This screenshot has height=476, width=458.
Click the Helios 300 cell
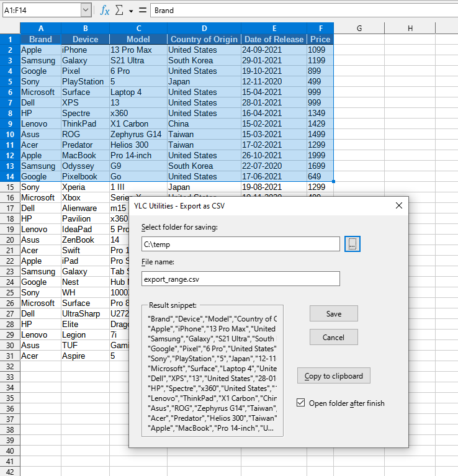pos(138,145)
